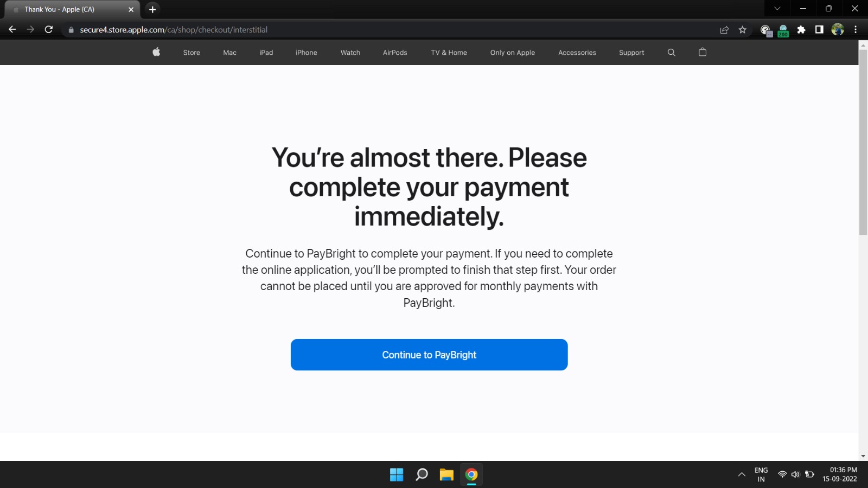Bookmark this page with the star icon
868x488 pixels.
pos(743,30)
